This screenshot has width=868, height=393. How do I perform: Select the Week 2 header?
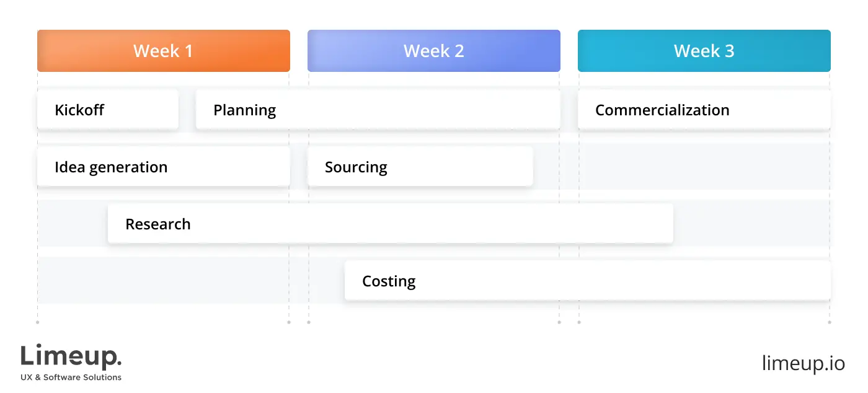point(434,51)
